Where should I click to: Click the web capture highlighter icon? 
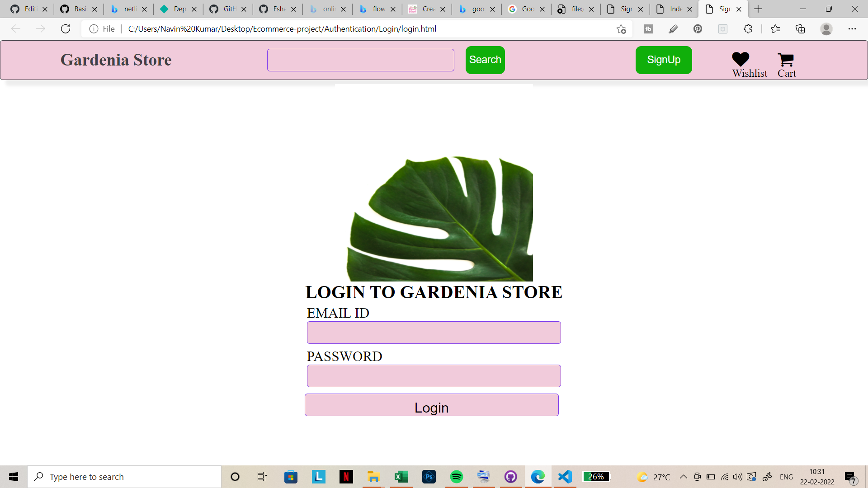pos(673,28)
